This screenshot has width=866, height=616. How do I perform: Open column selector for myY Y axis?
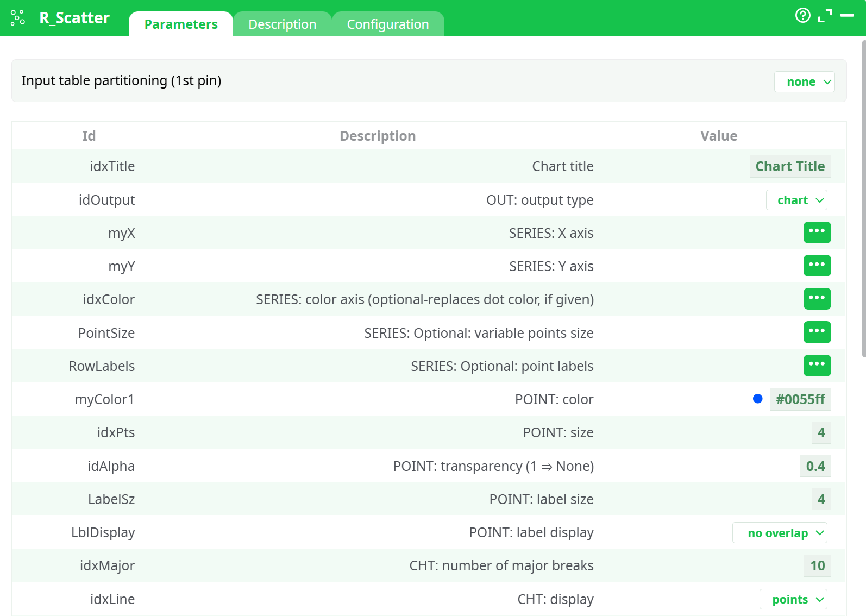click(817, 266)
